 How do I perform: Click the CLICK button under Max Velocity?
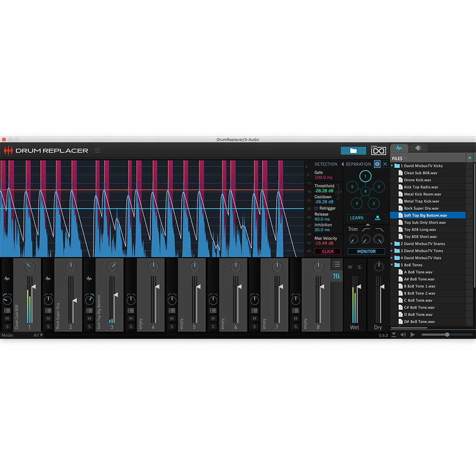pos(327,251)
